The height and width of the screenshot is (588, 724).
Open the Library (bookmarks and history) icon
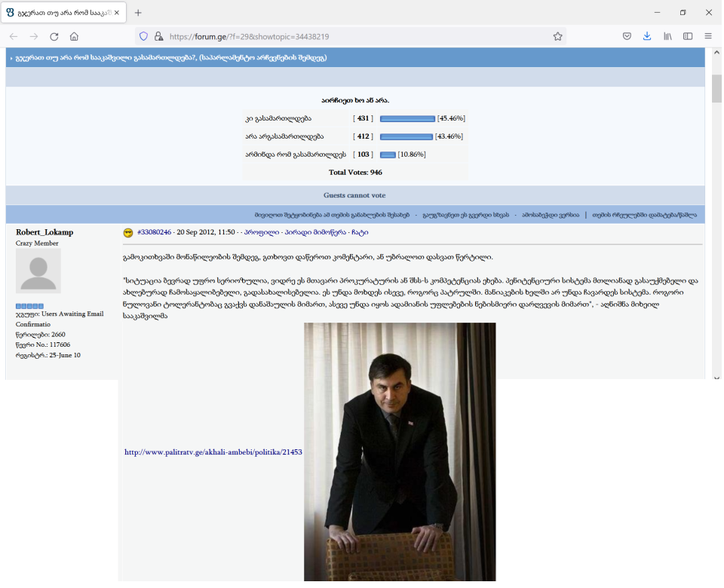pos(667,36)
